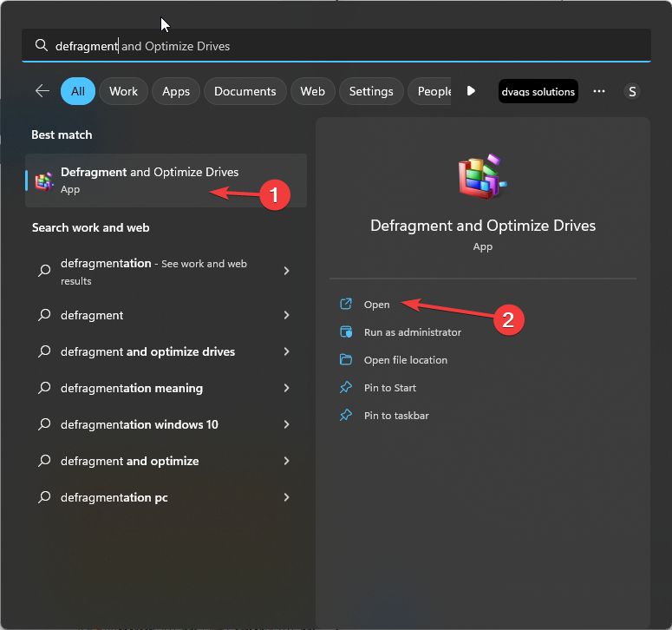The image size is (672, 630).
Task: Switch to the Documents filter tab
Action: click(x=245, y=91)
